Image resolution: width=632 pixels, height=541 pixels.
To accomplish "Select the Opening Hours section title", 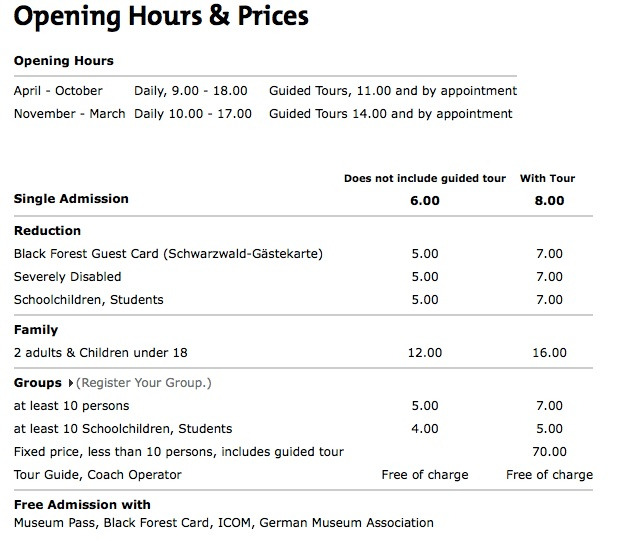I will (x=64, y=60).
